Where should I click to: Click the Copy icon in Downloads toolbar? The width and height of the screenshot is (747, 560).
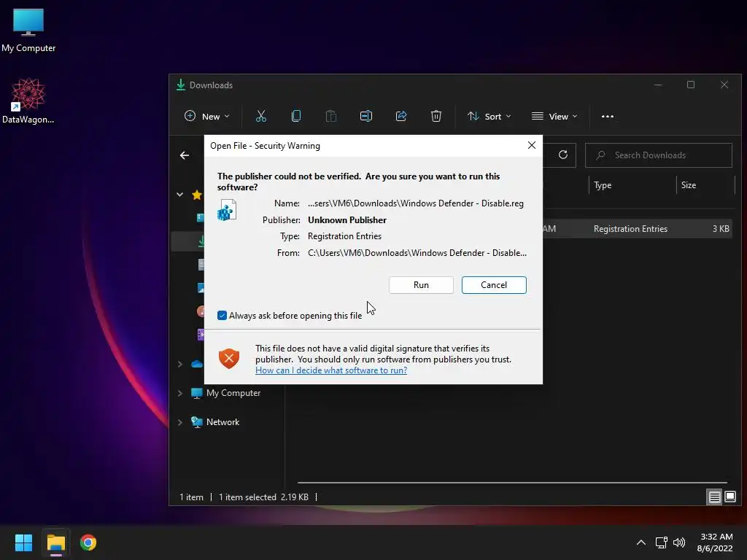coord(296,116)
